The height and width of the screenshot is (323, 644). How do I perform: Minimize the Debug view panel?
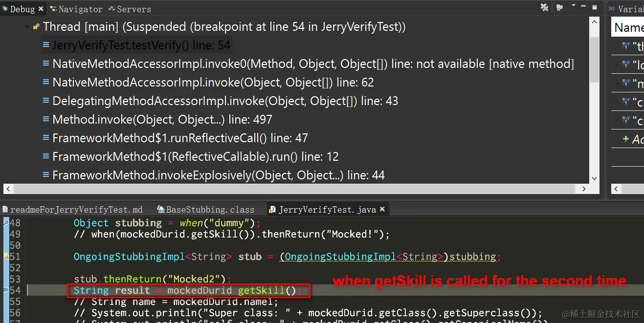[584, 7]
